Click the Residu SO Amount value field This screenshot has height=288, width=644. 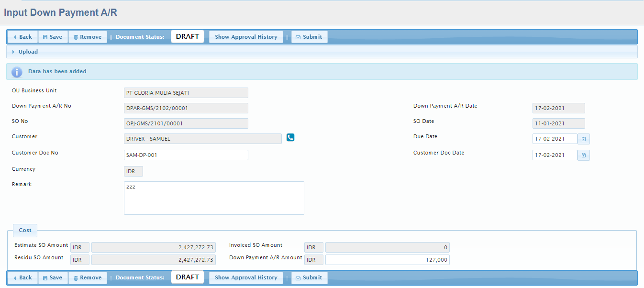click(x=154, y=260)
